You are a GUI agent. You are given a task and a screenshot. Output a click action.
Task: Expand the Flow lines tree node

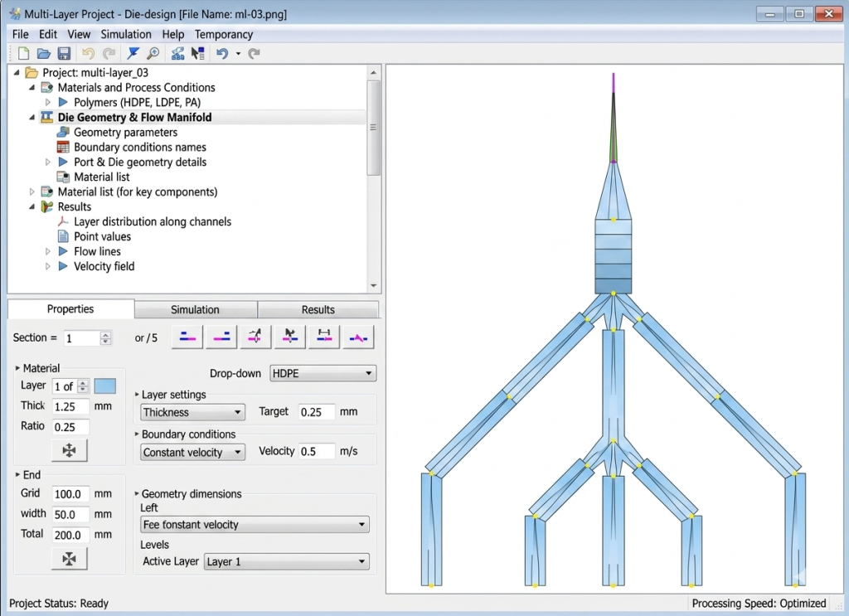[x=47, y=251]
